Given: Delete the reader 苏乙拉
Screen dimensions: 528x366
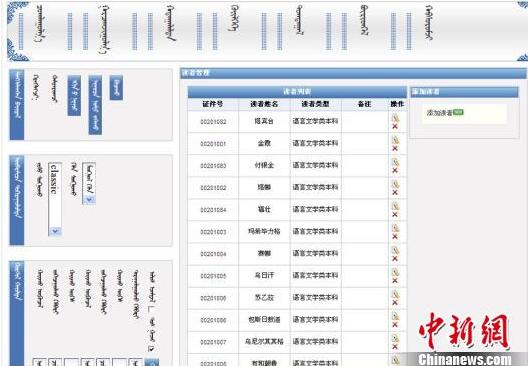Looking at the screenshot, I should 395,303.
